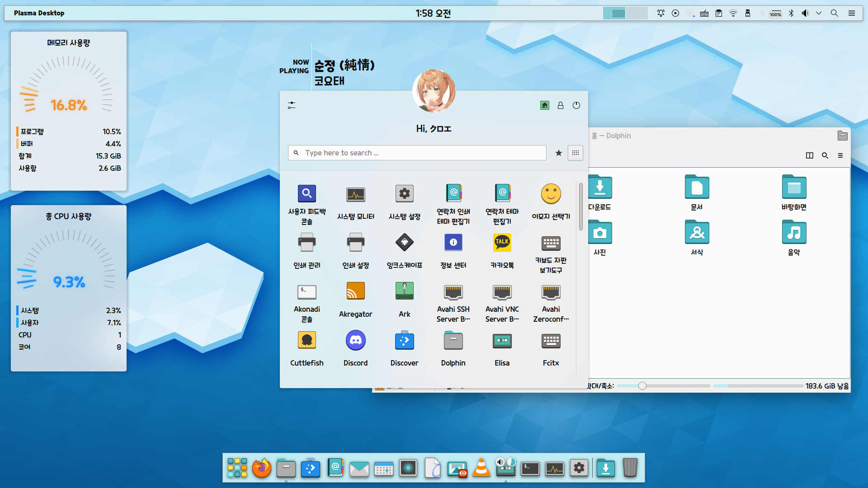Open the emoji selector app

coord(551,194)
